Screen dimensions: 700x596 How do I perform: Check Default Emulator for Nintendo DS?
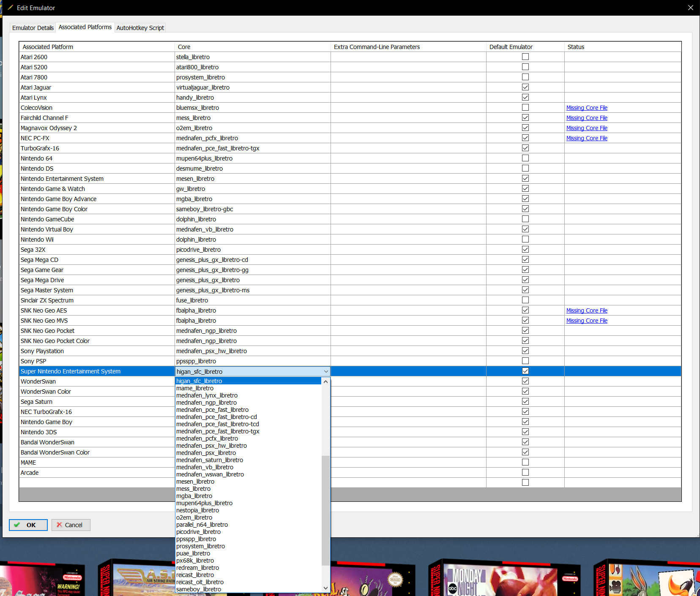[525, 168]
